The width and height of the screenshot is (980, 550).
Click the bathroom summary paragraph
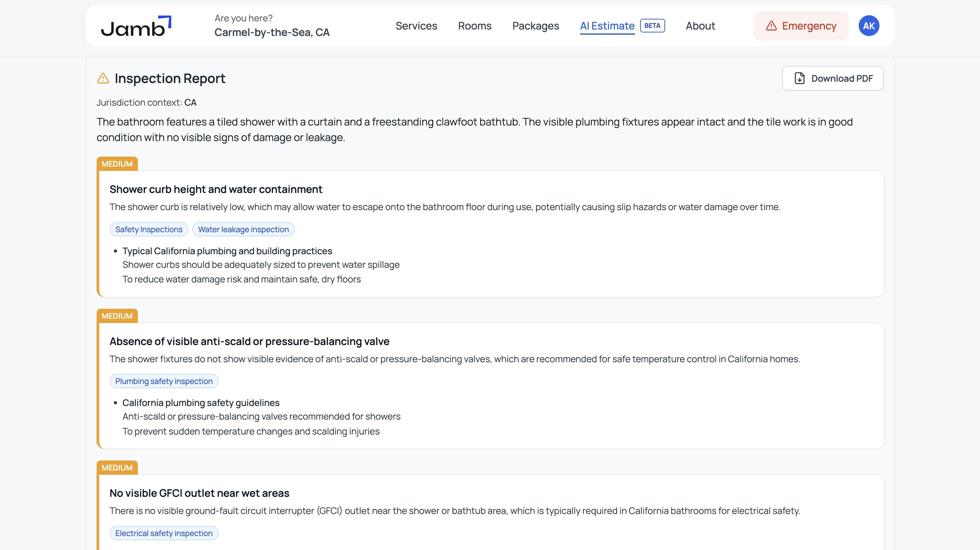474,130
